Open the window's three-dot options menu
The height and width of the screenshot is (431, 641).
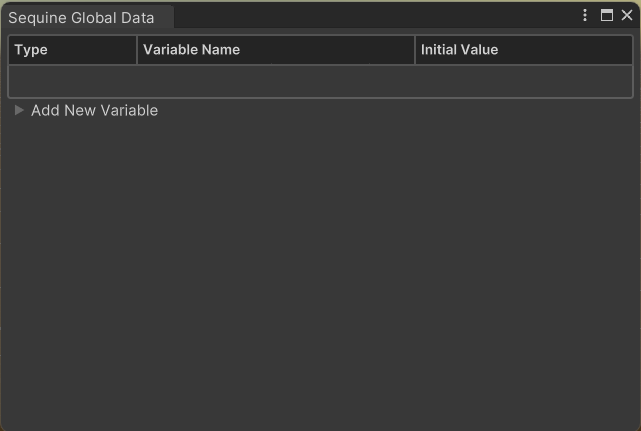(585, 16)
